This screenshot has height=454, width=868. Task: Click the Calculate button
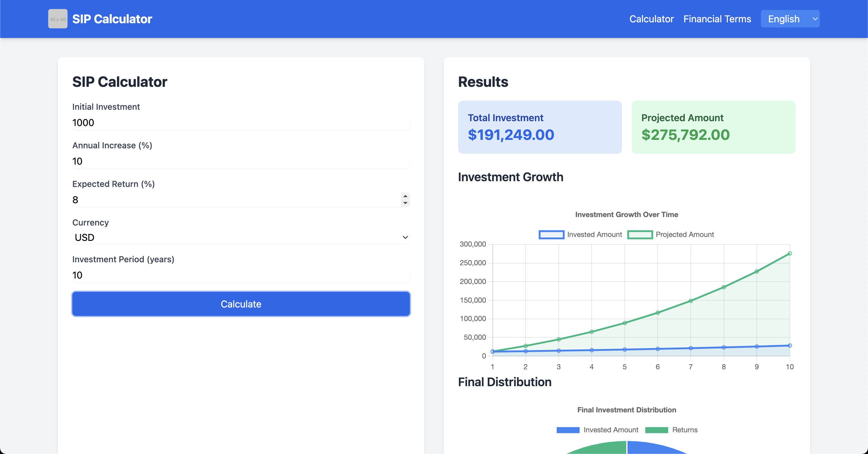(241, 304)
